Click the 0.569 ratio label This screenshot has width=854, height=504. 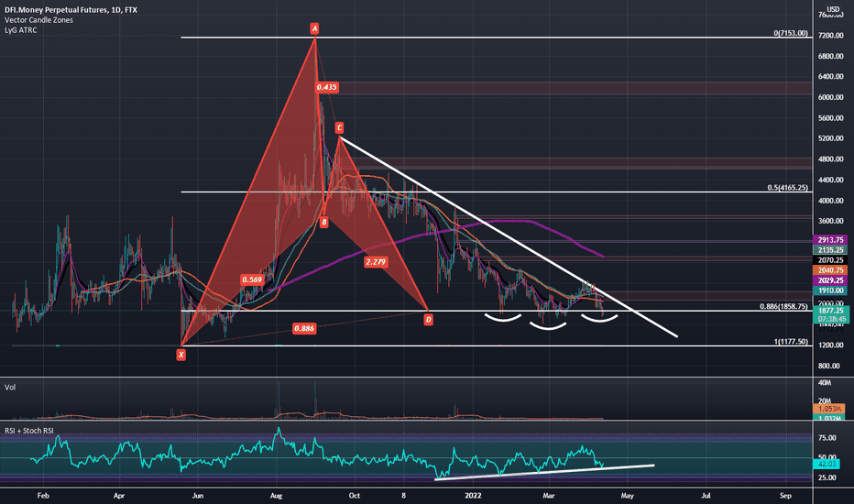tap(252, 279)
